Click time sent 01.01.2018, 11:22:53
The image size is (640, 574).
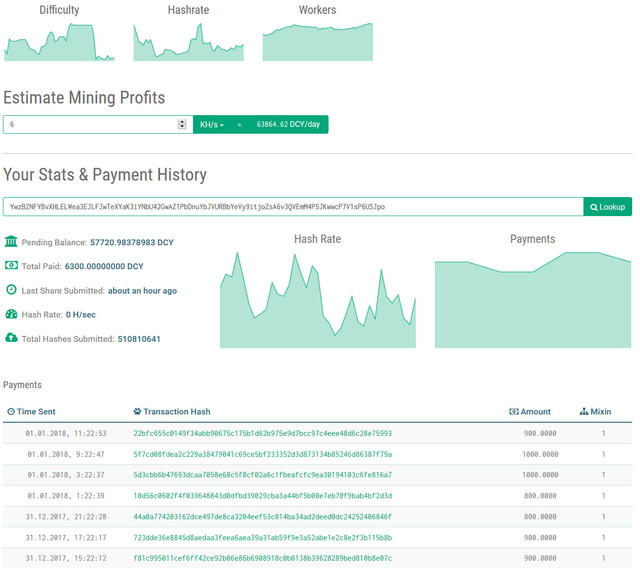[x=66, y=433]
